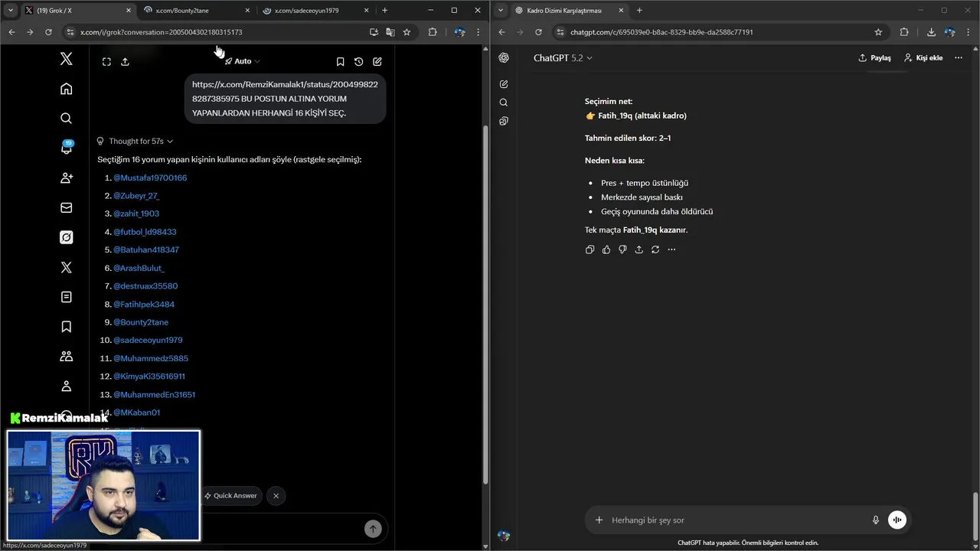Open Profile icon in X sidebar

tap(67, 386)
